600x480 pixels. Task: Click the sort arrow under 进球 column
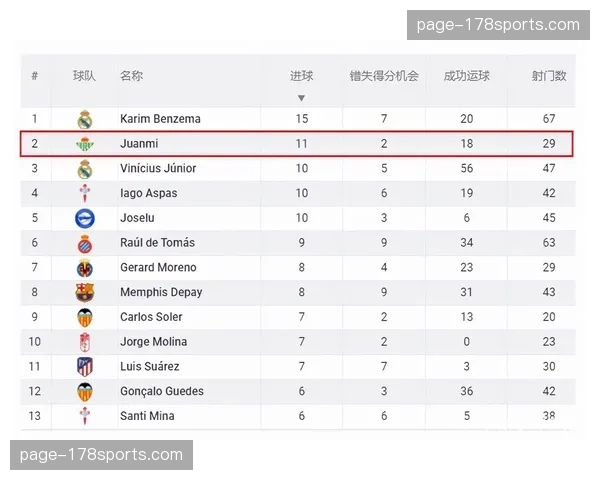301,98
